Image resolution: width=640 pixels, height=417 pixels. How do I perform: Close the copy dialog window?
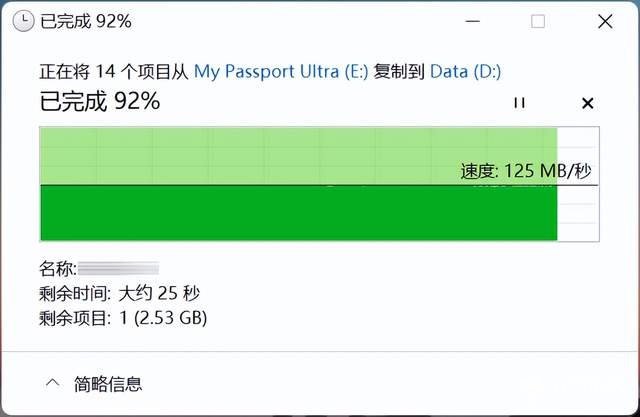[605, 21]
